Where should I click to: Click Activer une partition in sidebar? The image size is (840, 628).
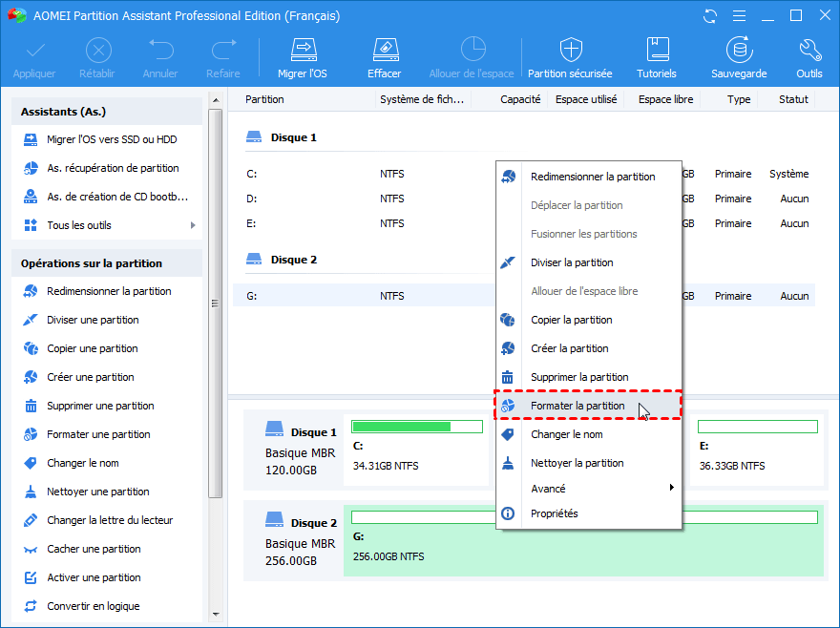(107, 577)
